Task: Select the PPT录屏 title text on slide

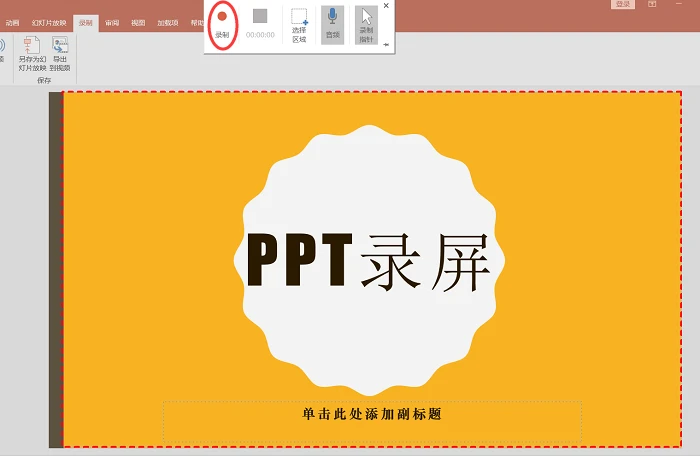Action: pos(369,261)
